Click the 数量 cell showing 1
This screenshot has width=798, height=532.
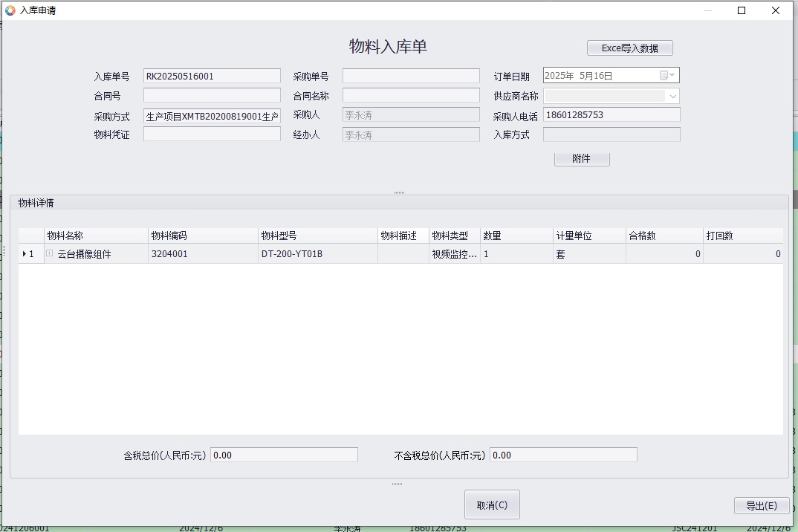tap(516, 254)
